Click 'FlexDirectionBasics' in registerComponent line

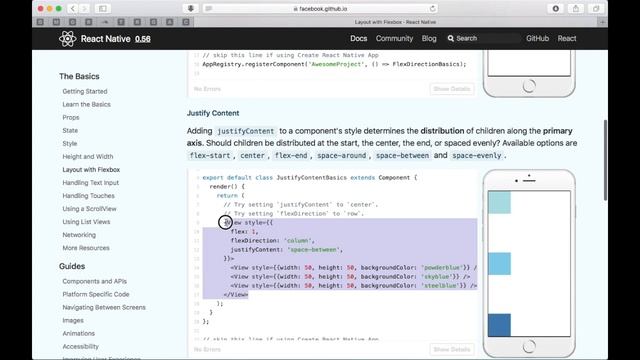coord(426,64)
